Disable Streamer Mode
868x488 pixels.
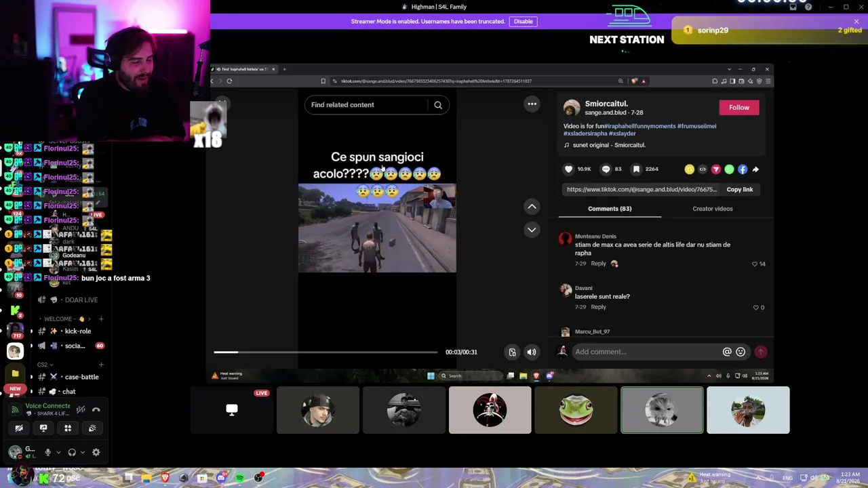click(524, 21)
